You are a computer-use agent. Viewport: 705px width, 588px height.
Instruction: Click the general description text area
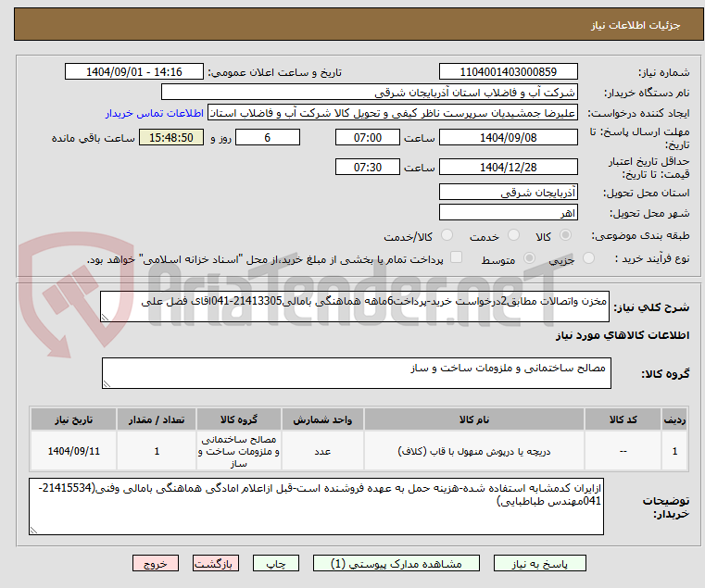coord(355,307)
